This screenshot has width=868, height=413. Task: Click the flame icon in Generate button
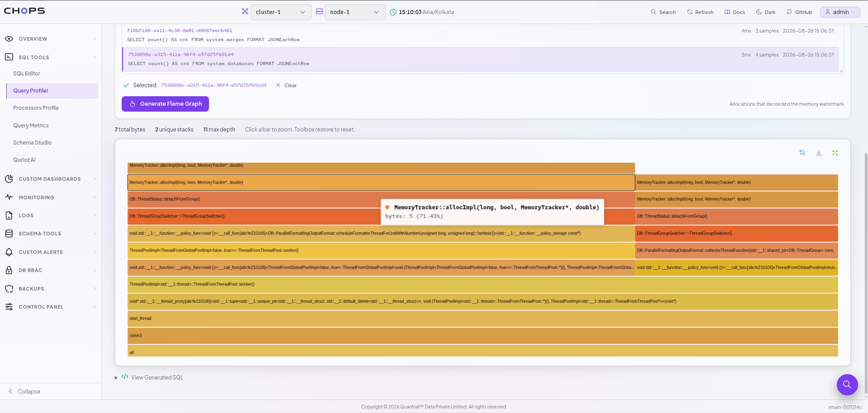133,104
